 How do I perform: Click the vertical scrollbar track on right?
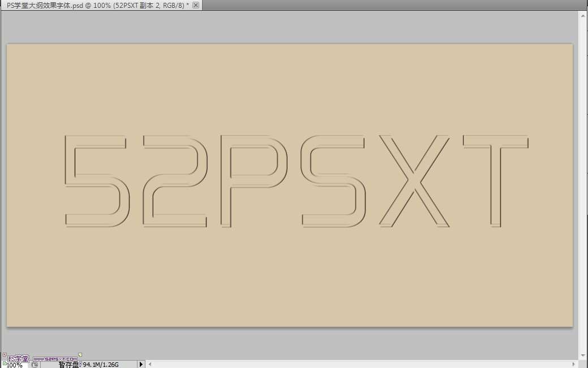583,187
